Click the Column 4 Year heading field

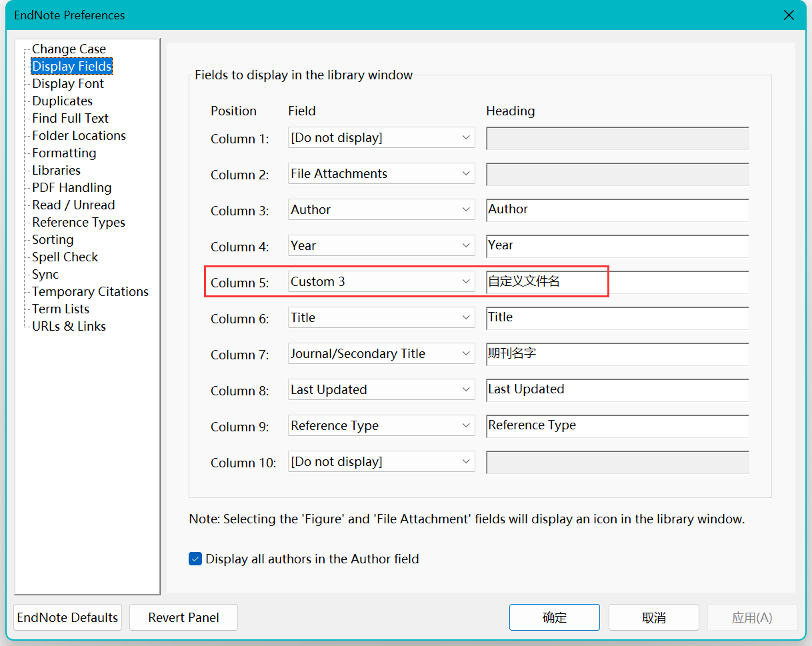click(x=617, y=246)
